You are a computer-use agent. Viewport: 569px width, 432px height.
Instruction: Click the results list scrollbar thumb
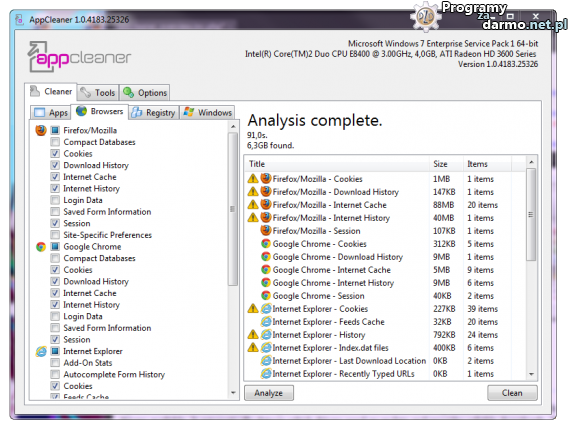click(531, 215)
